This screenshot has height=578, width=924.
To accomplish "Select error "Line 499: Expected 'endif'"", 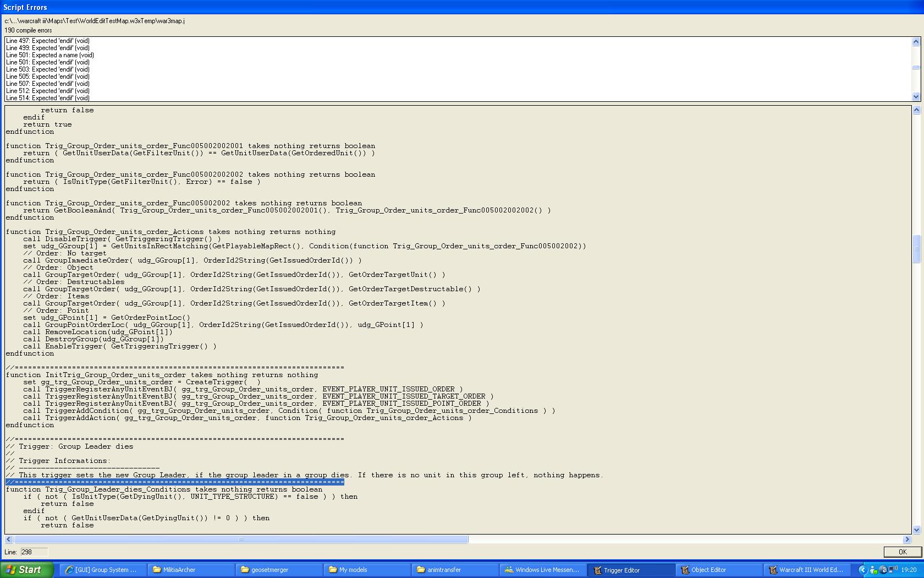I will (x=48, y=48).
